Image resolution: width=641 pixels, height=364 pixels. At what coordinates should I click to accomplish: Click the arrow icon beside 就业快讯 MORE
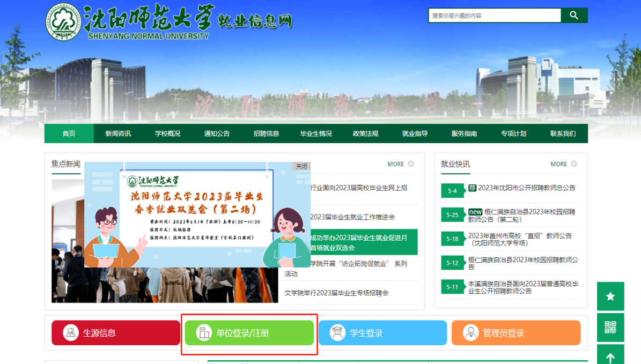(574, 164)
